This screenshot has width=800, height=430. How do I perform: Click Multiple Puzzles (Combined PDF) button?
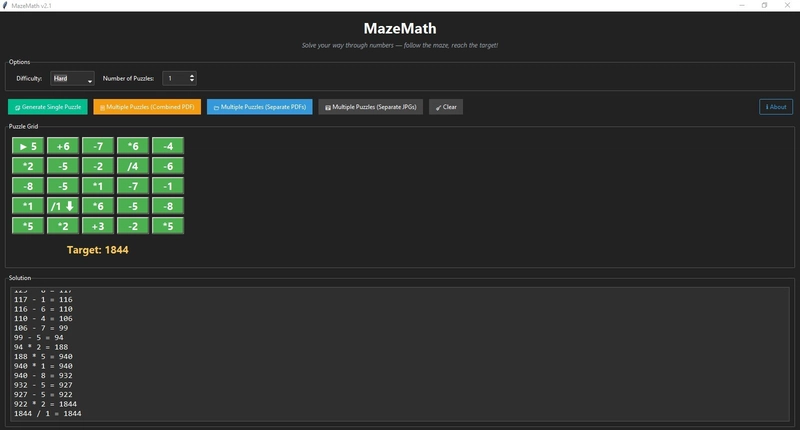[x=147, y=107]
